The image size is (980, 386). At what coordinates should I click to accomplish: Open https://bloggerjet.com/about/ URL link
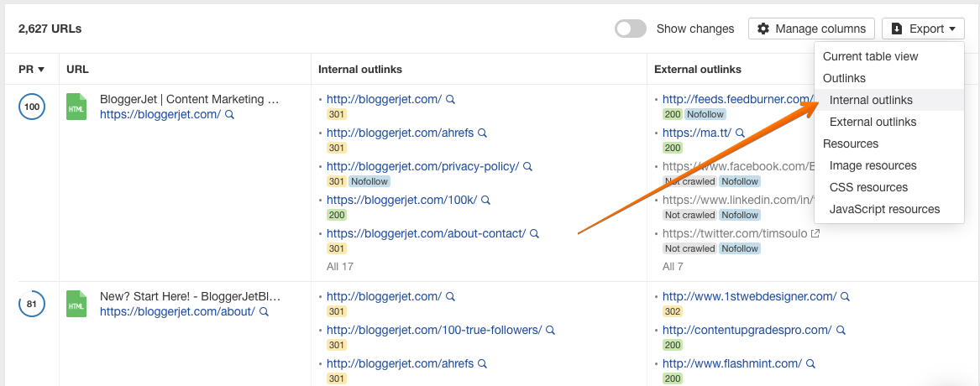(x=177, y=311)
